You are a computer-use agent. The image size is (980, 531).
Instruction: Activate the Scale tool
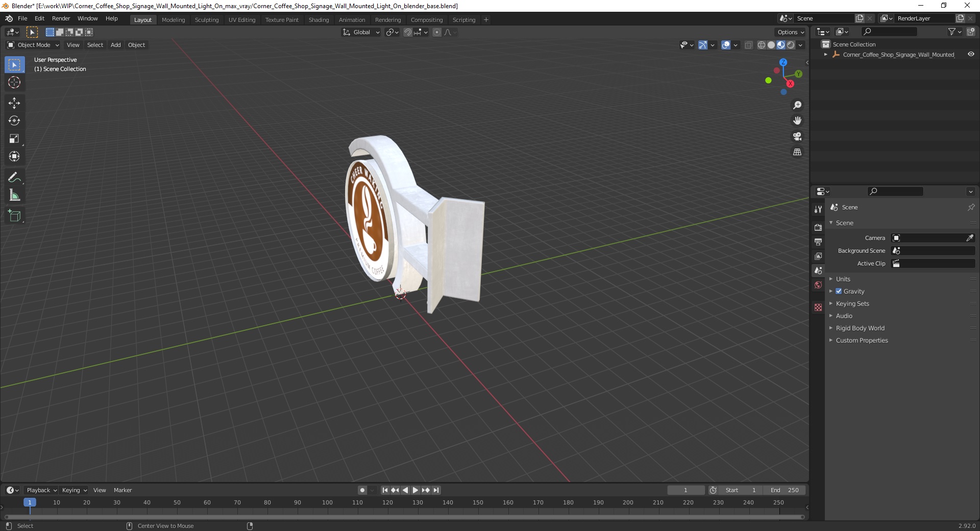pos(14,139)
